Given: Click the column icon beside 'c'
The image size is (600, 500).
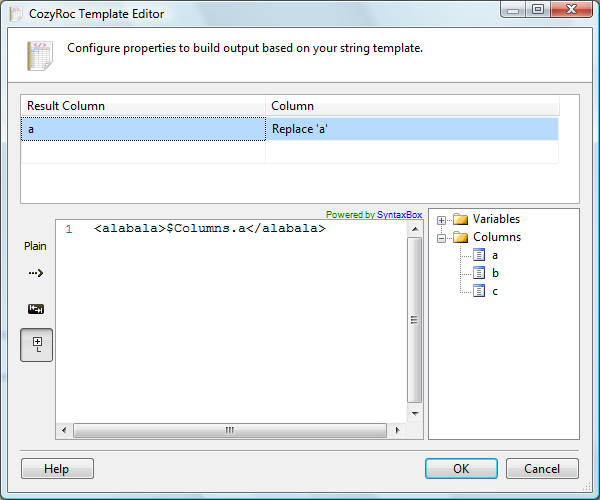Looking at the screenshot, I should click(479, 291).
